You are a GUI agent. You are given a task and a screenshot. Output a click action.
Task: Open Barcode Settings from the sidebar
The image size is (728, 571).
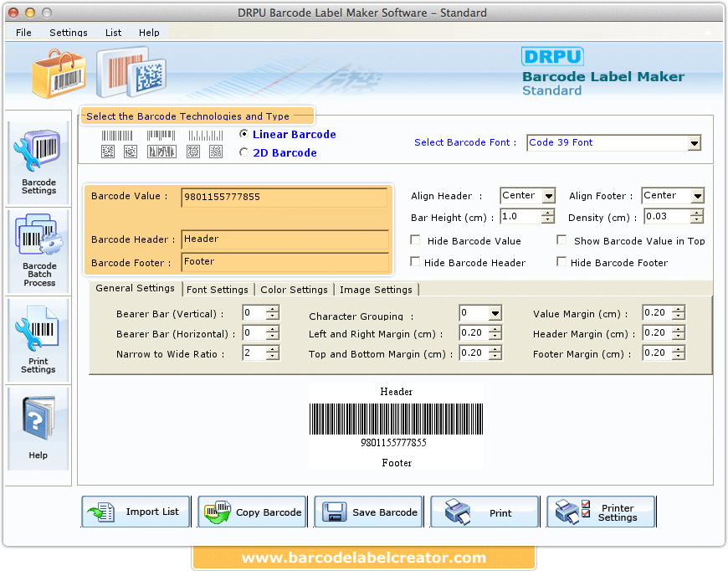point(38,162)
